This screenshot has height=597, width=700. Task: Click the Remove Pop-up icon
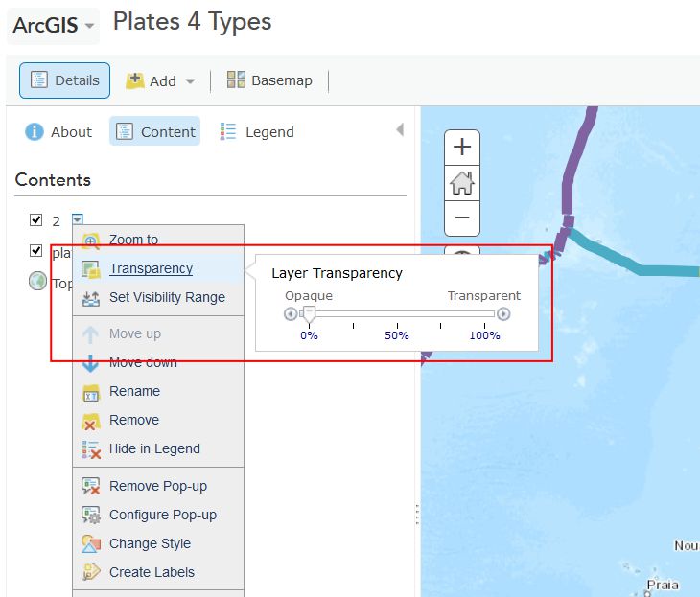click(91, 487)
